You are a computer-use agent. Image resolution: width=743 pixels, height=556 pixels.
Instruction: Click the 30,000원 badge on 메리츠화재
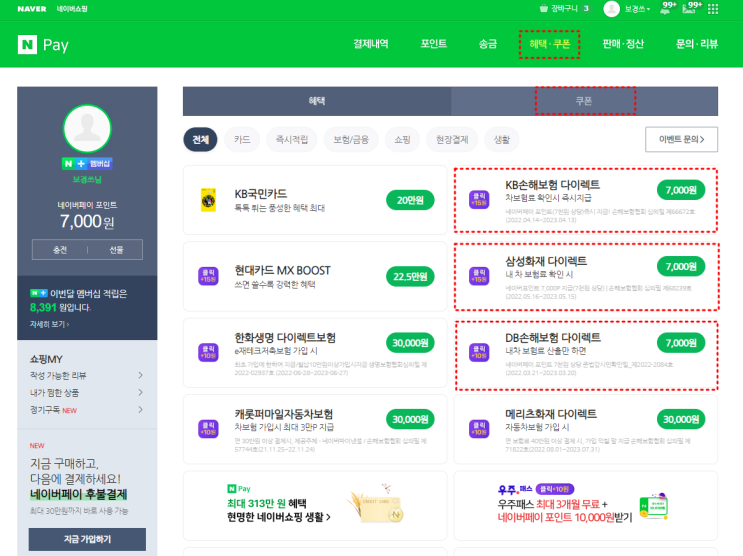coord(681,419)
